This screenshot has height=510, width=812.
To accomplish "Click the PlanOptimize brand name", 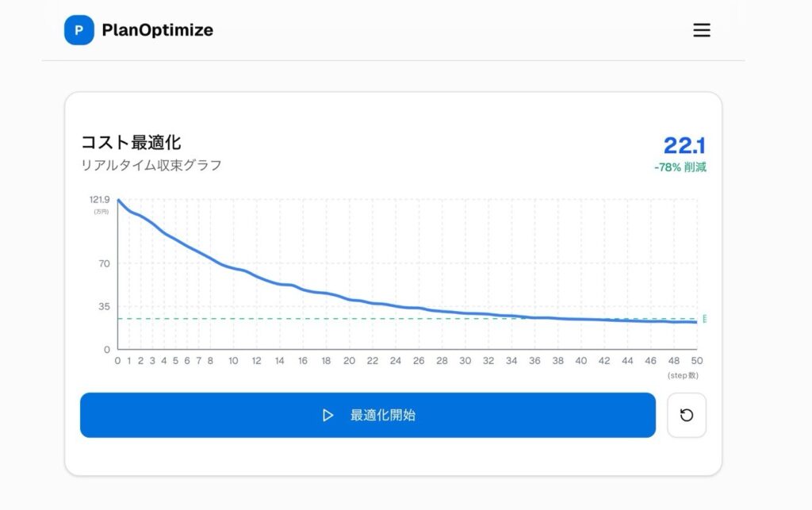I will (x=157, y=30).
